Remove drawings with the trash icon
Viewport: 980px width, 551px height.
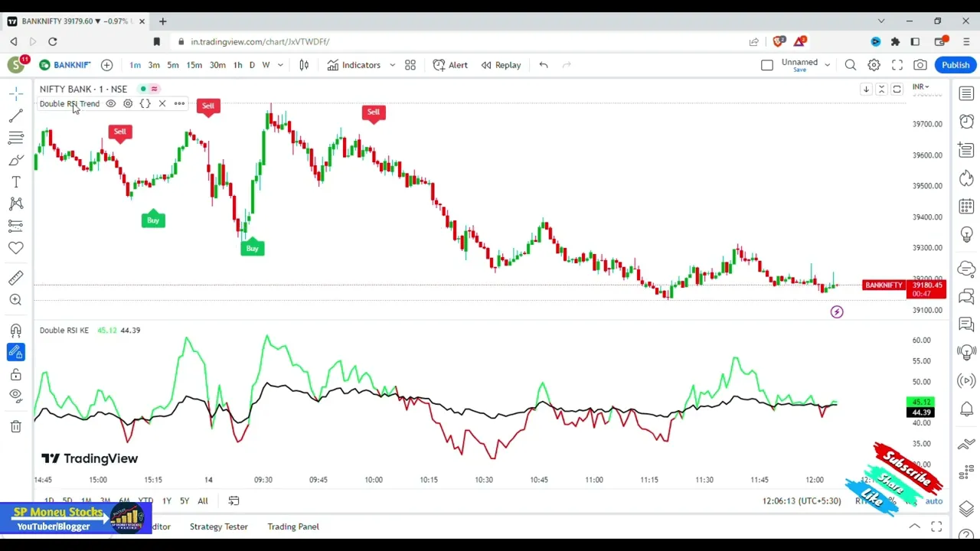coord(15,426)
